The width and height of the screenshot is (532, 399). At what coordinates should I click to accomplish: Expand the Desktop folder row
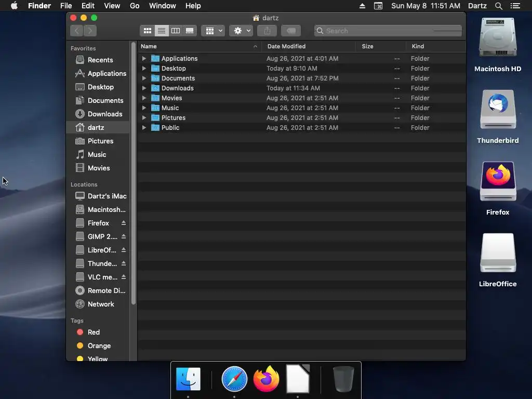(x=144, y=69)
